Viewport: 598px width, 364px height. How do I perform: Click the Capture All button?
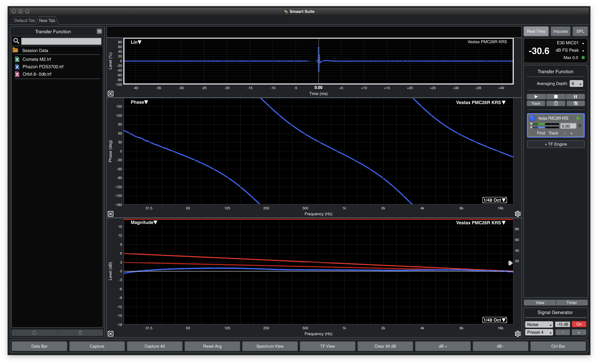click(155, 346)
